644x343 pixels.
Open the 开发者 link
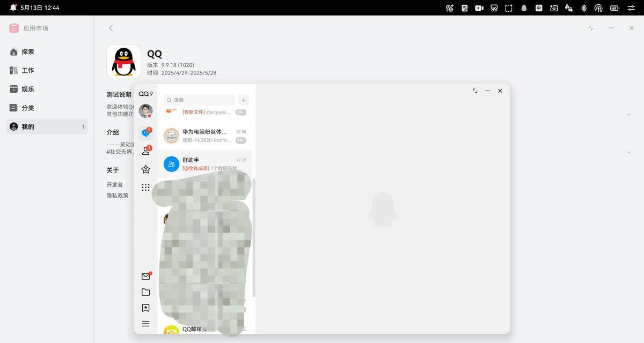114,184
